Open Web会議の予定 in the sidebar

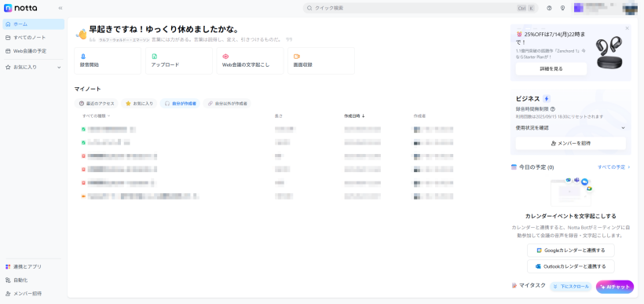tap(33, 51)
